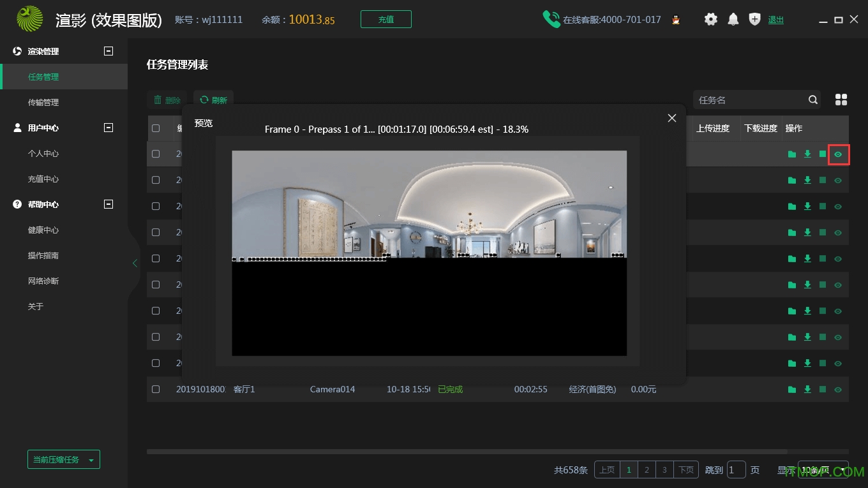The image size is (868, 488).
Task: Click the 下载进度 column header
Action: pyautogui.click(x=761, y=128)
